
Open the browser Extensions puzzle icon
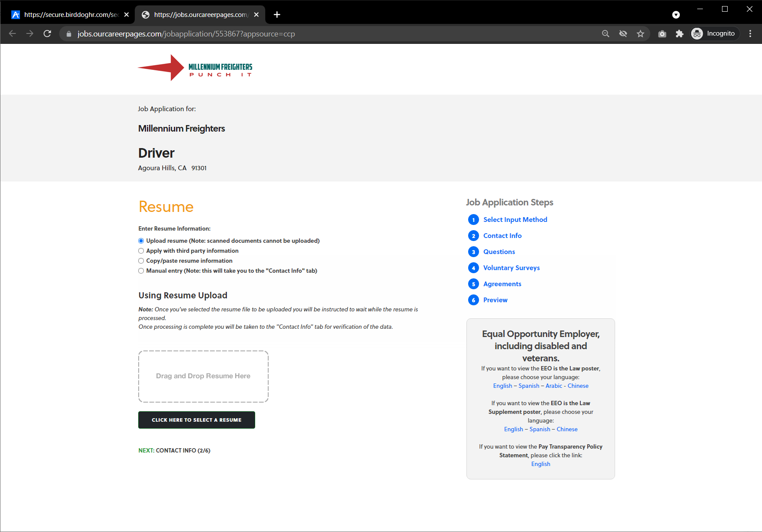tap(679, 33)
